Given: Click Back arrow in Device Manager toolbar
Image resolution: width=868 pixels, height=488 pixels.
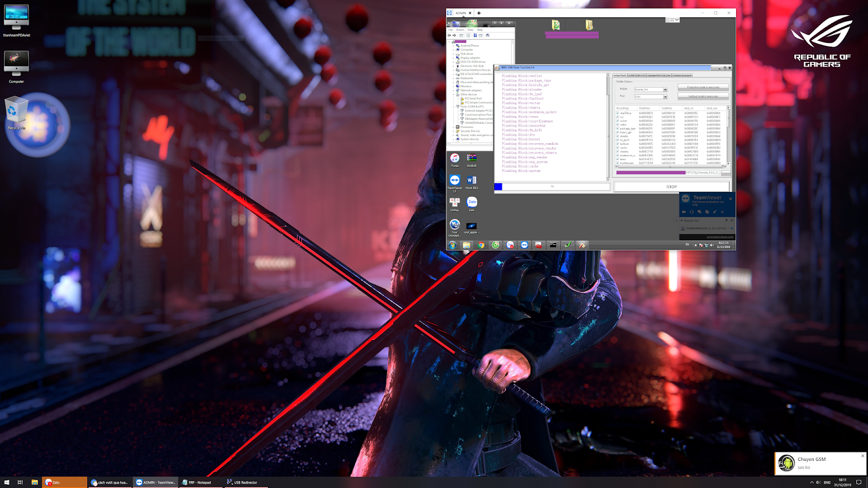Looking at the screenshot, I should tap(449, 35).
